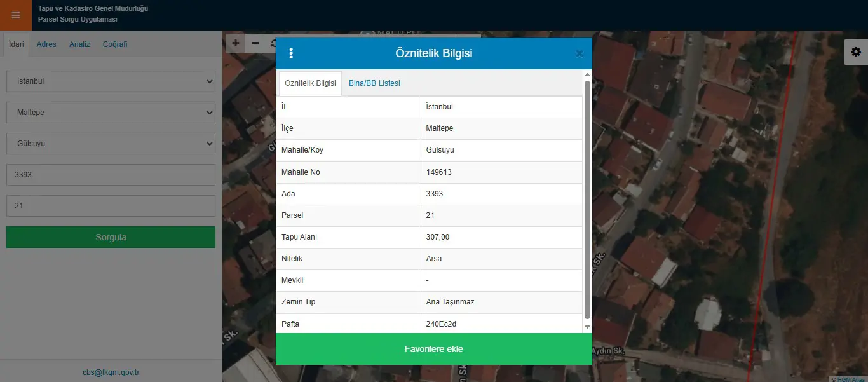The height and width of the screenshot is (382, 868).
Task: Open the cbs@tkgm.gov.tr email link
Action: 111,372
